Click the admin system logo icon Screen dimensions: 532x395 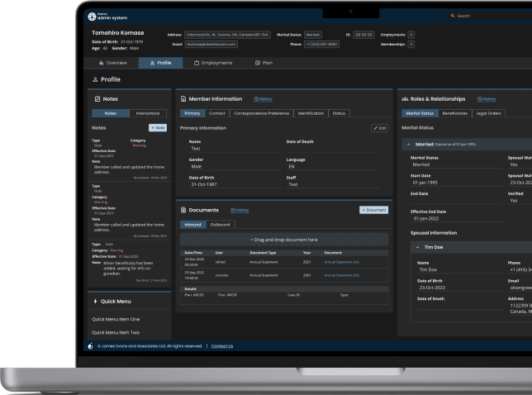coord(92,16)
